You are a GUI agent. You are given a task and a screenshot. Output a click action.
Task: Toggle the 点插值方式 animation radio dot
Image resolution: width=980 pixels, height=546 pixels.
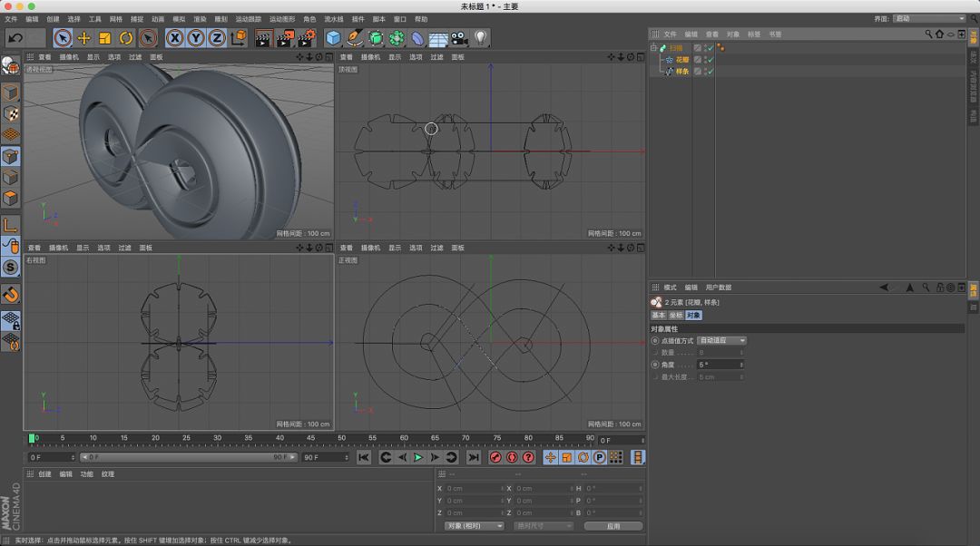pos(655,340)
